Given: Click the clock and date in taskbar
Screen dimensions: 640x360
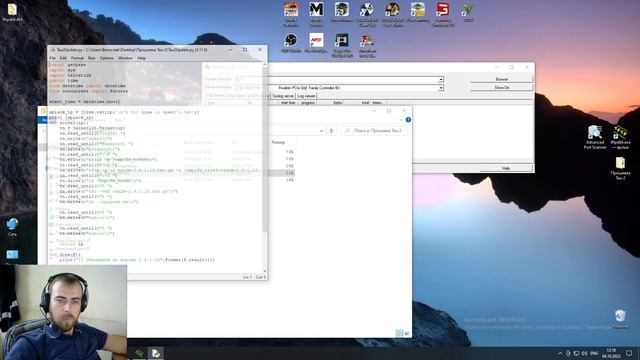Looking at the screenshot, I should [611, 353].
